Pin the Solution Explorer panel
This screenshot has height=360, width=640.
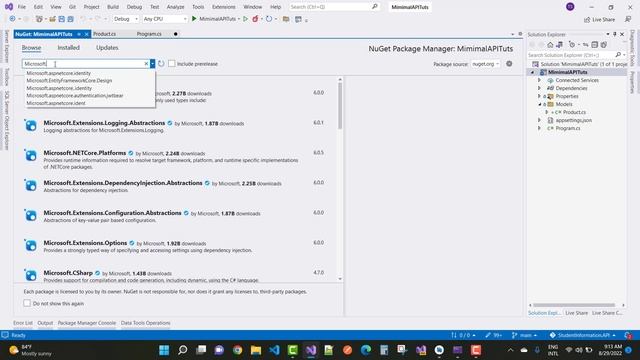point(615,34)
